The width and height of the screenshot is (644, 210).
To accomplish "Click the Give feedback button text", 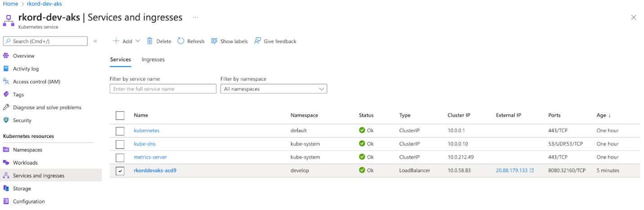I will coord(280,41).
